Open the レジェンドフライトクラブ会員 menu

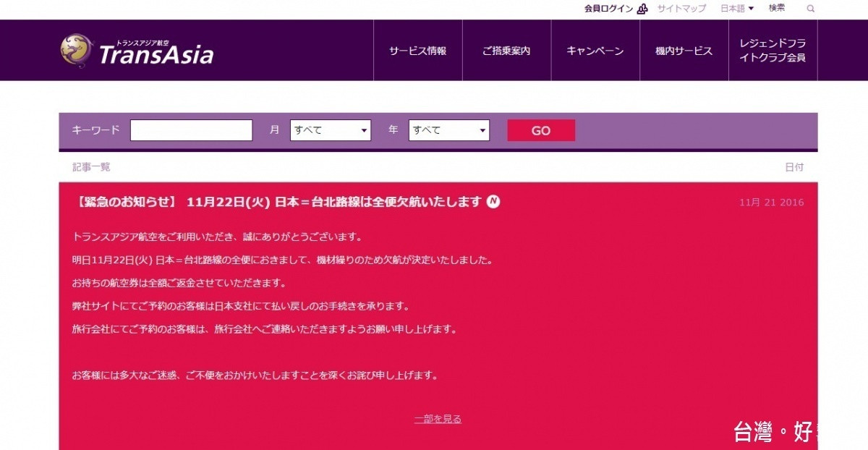point(773,51)
